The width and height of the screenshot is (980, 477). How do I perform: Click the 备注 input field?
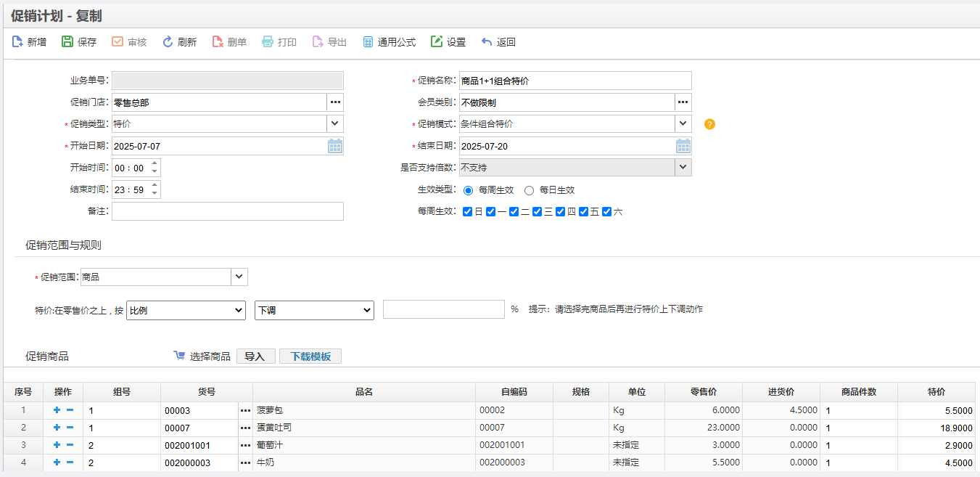pos(228,211)
